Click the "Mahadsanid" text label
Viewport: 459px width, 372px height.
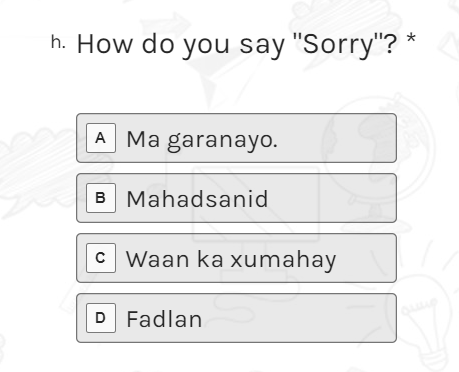click(197, 199)
